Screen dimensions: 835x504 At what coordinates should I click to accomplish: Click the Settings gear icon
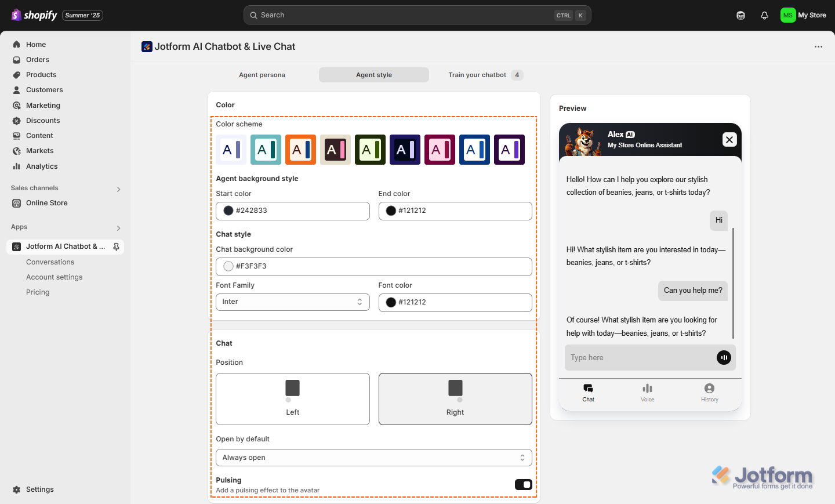click(17, 490)
